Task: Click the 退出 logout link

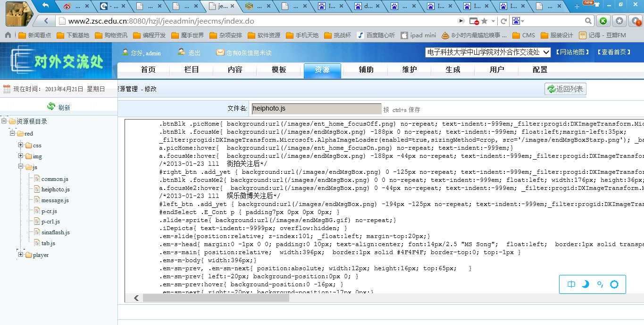Action: tap(194, 53)
